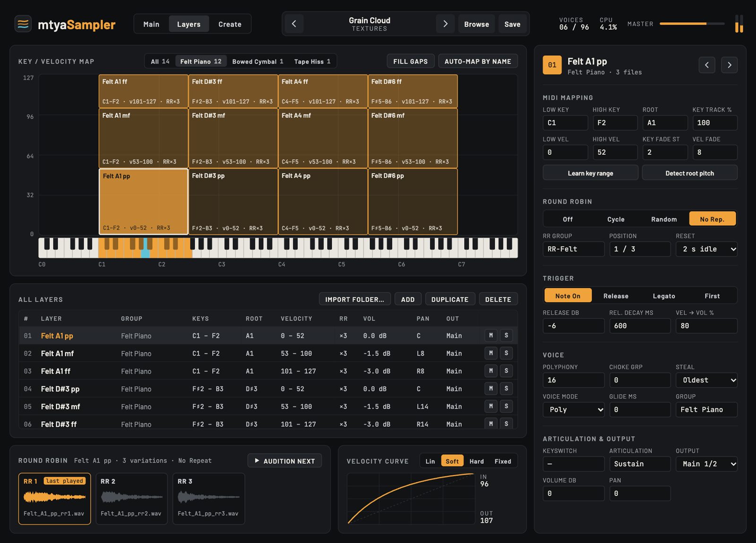Open the round robin Reset dropdown
This screenshot has height=543, width=756.
click(x=706, y=249)
